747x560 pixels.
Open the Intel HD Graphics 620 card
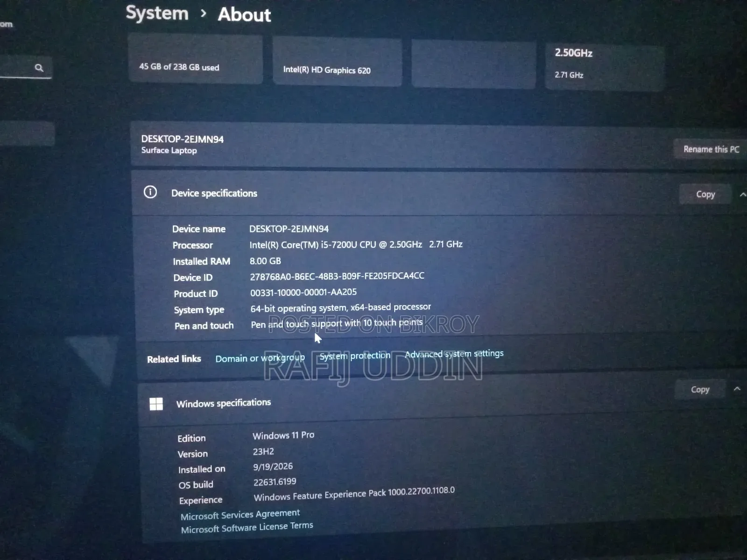(337, 63)
